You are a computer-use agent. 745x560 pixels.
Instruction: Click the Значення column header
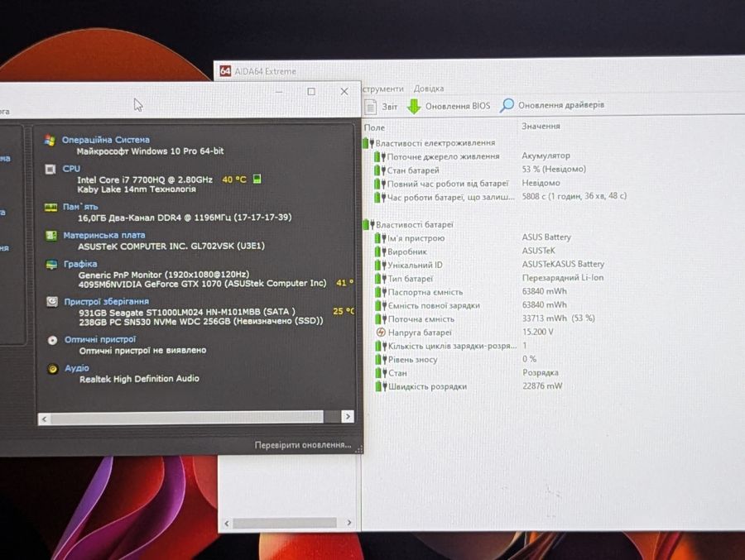[541, 127]
